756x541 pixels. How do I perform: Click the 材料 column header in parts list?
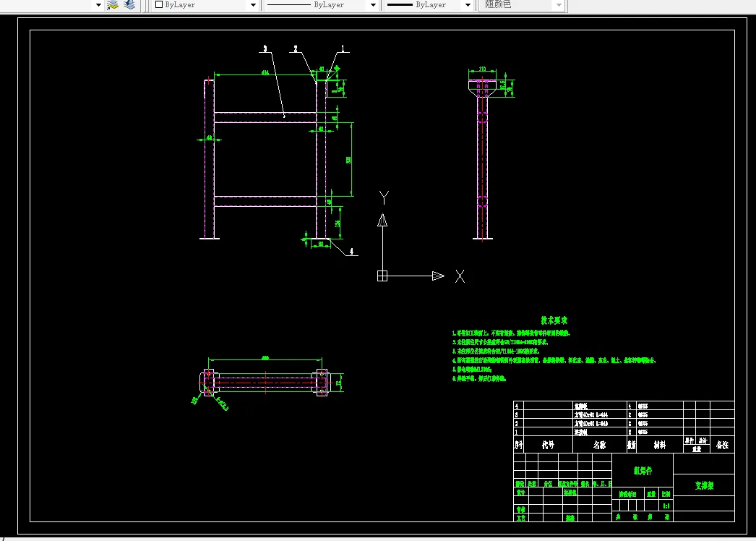659,445
